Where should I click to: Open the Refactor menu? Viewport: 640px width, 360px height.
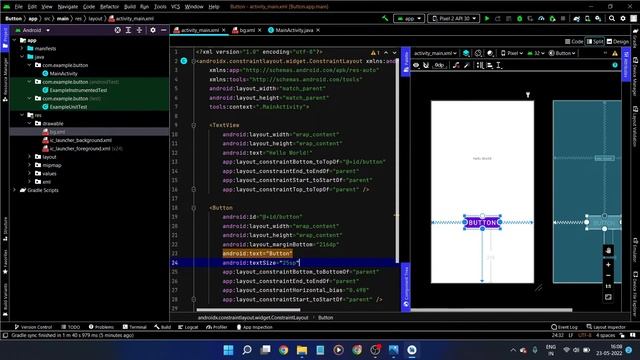click(x=109, y=7)
